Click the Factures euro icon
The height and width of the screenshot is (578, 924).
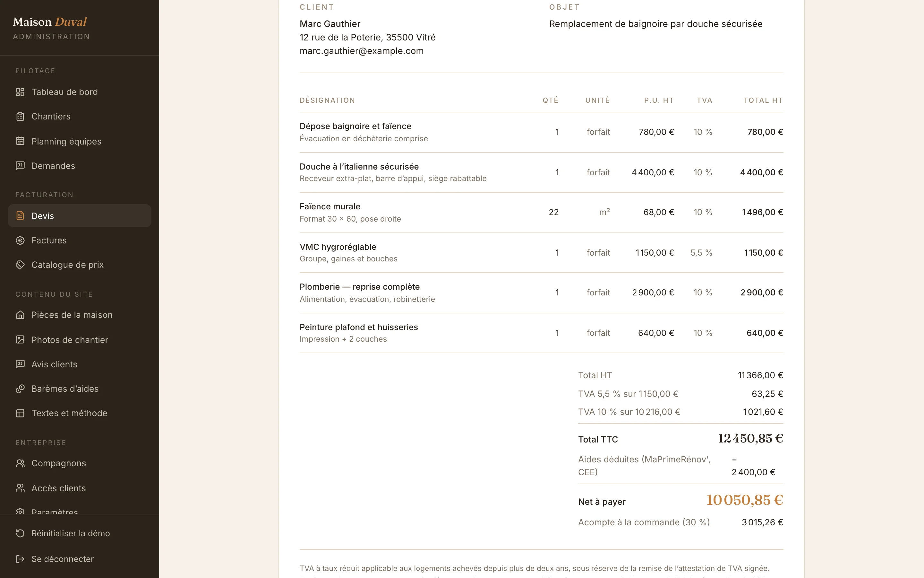pos(20,241)
